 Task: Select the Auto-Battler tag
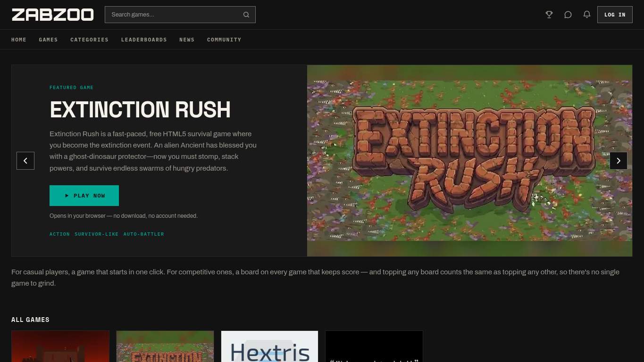point(144,234)
